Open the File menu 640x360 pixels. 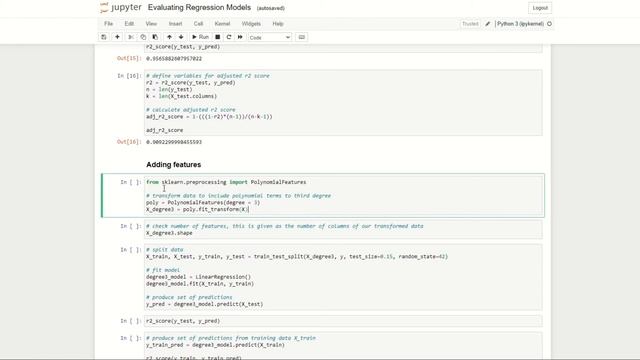(108, 24)
